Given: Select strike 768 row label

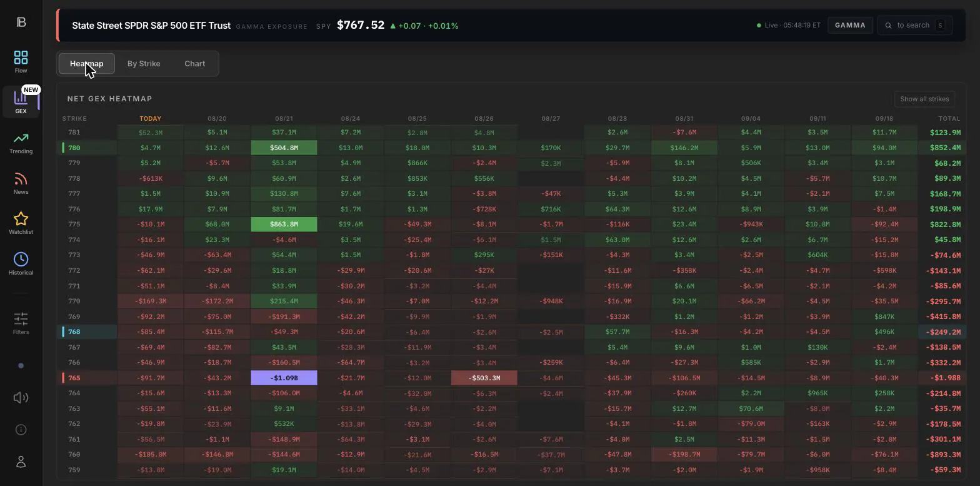Looking at the screenshot, I should coord(74,332).
